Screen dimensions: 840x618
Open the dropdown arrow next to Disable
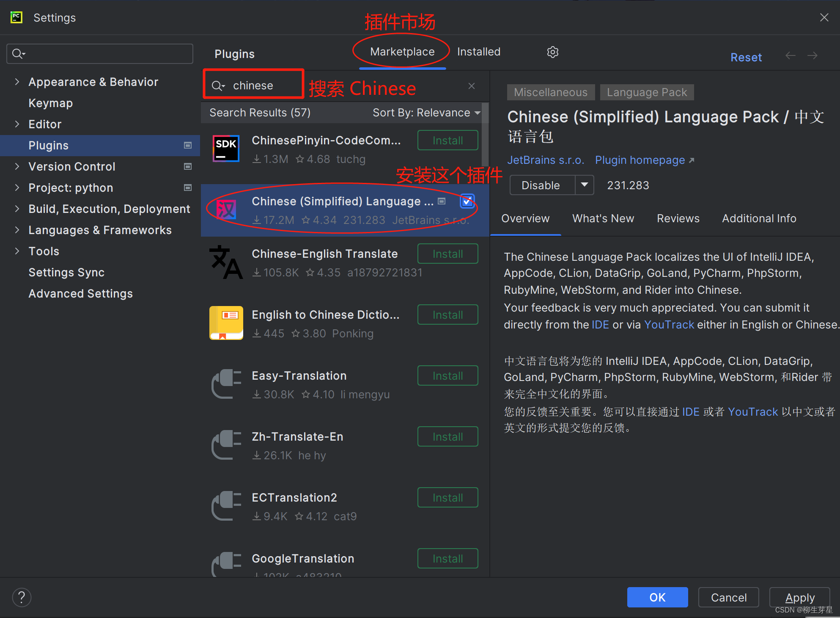[585, 185]
